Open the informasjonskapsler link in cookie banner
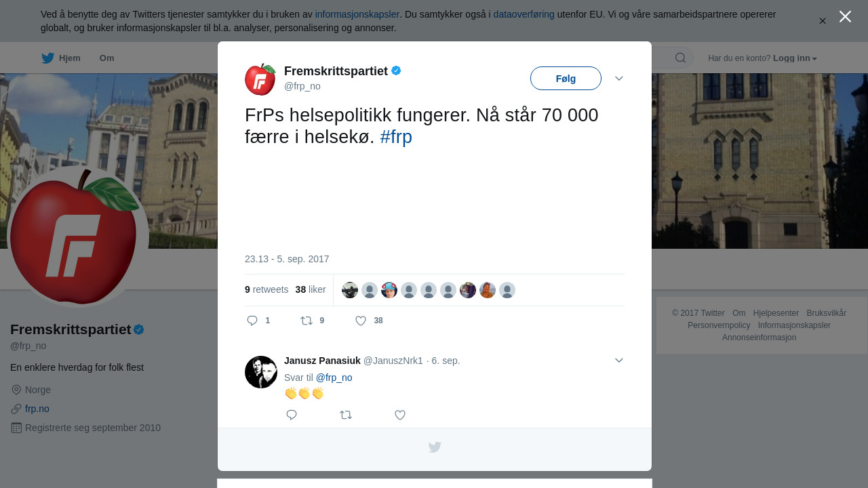 (357, 14)
